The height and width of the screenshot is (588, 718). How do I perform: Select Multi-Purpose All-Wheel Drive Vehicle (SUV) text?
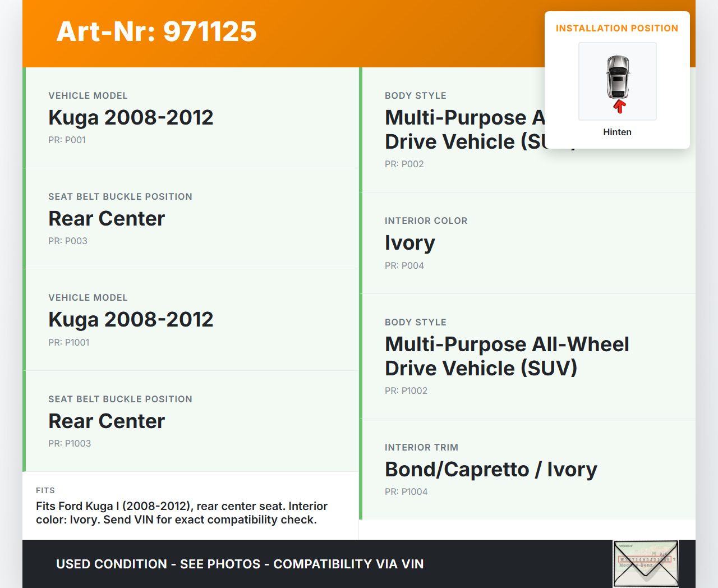pos(507,356)
